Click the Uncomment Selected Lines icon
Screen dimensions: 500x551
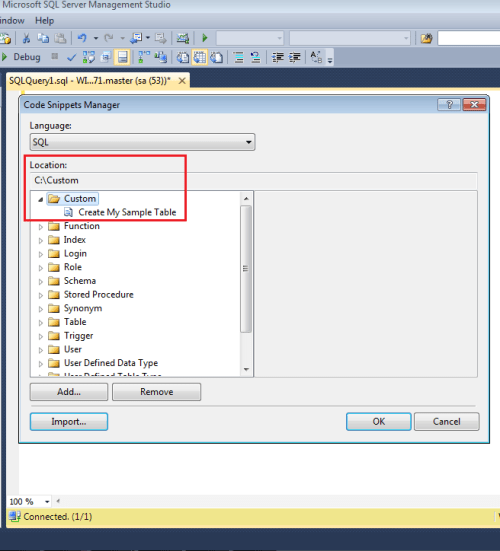tap(255, 57)
